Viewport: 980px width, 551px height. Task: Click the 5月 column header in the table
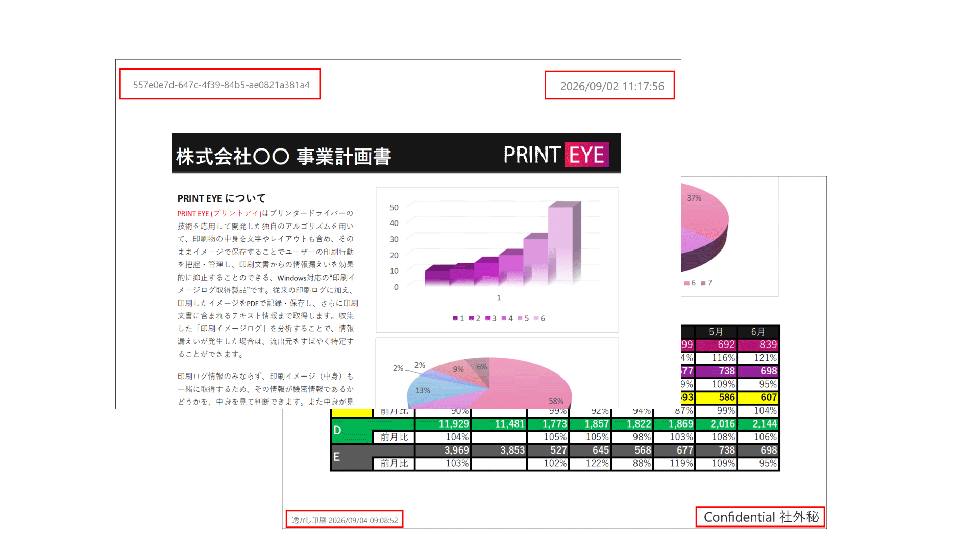[716, 332]
